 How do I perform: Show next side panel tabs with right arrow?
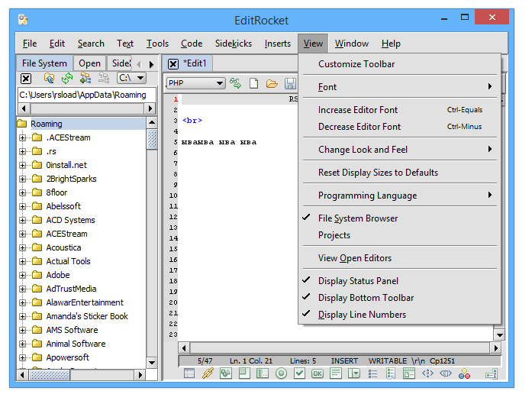[x=151, y=64]
